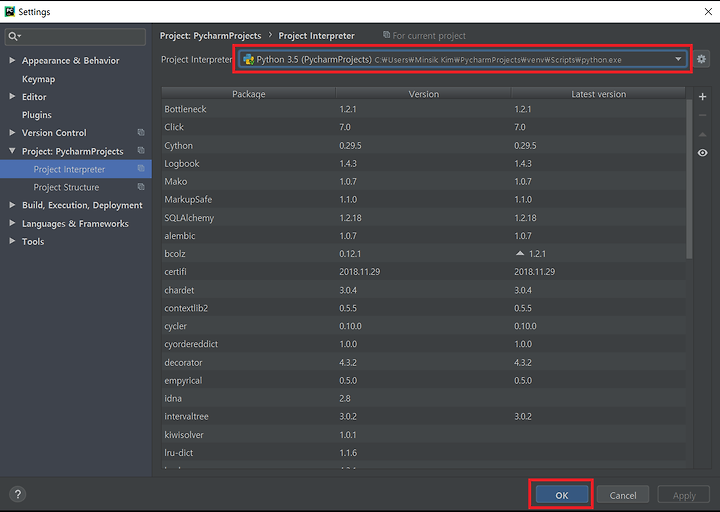Click Project: PycharmProjects breadcrumb
The image size is (720, 512).
click(x=210, y=36)
